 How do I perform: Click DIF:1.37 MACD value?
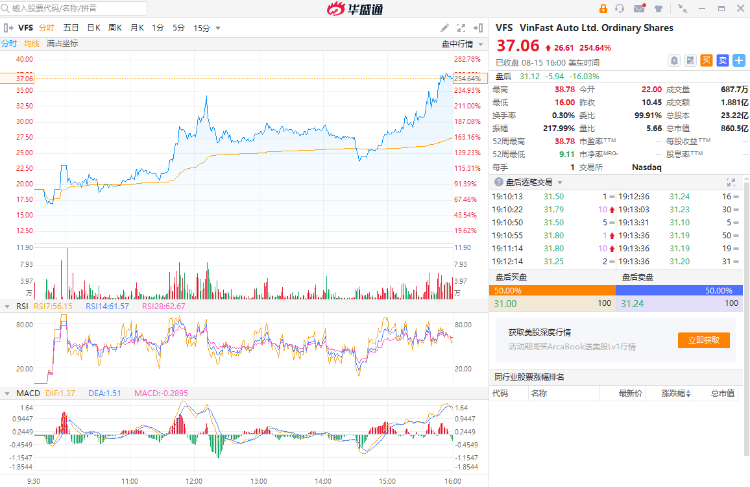click(x=60, y=393)
